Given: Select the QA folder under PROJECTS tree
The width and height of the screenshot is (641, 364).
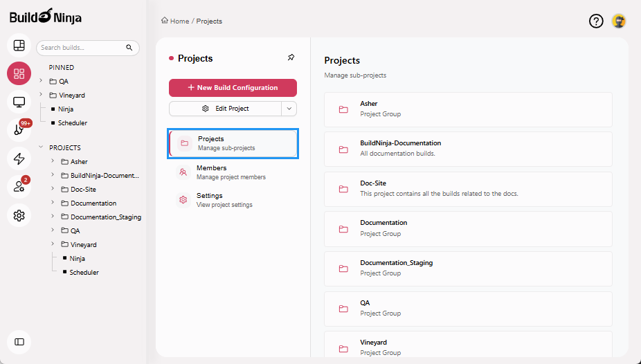Looking at the screenshot, I should pyautogui.click(x=71, y=231).
